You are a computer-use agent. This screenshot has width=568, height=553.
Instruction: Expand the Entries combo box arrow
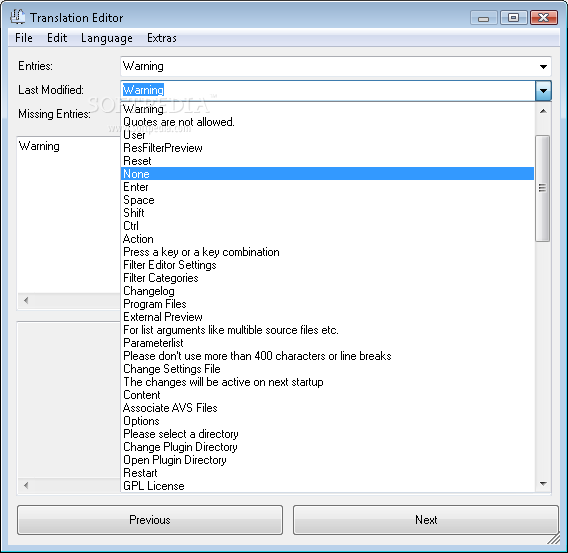pos(543,66)
